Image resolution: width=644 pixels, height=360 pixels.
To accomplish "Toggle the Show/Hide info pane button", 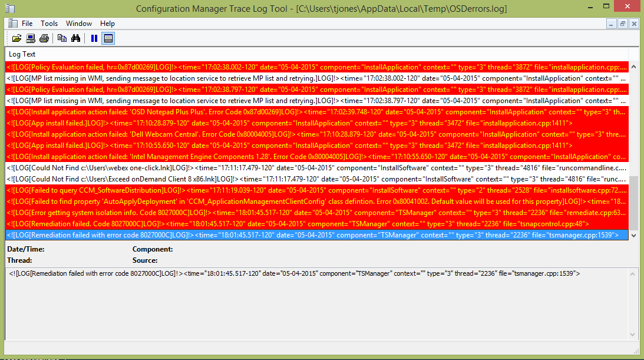I will [x=108, y=39].
